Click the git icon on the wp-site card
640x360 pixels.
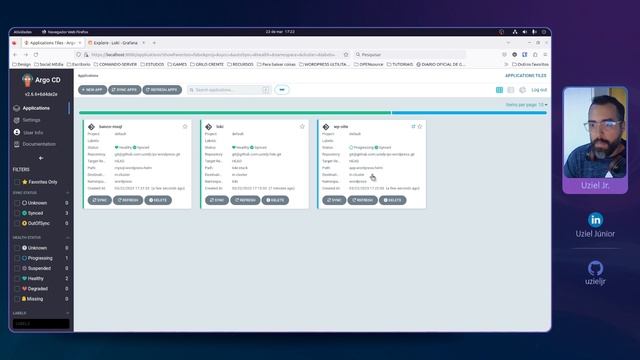(x=326, y=127)
